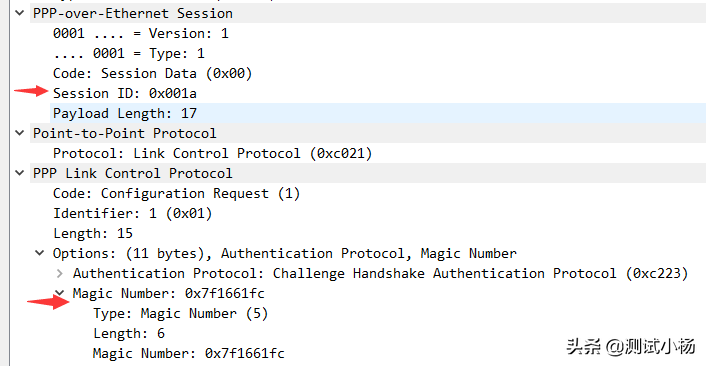Expand the Authentication Protocol option
Screen dimensions: 706x366
point(60,273)
